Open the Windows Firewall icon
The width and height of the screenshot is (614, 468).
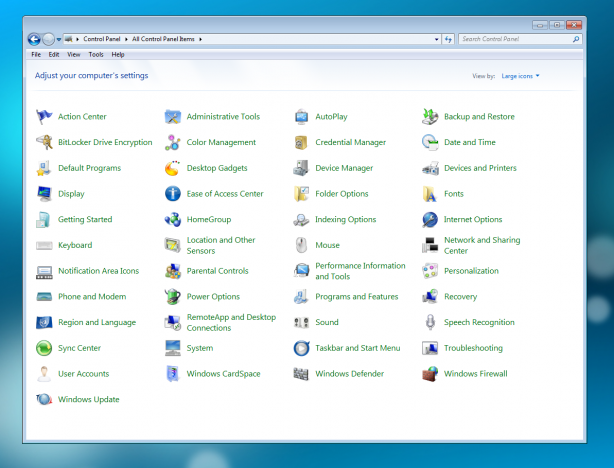click(x=430, y=374)
